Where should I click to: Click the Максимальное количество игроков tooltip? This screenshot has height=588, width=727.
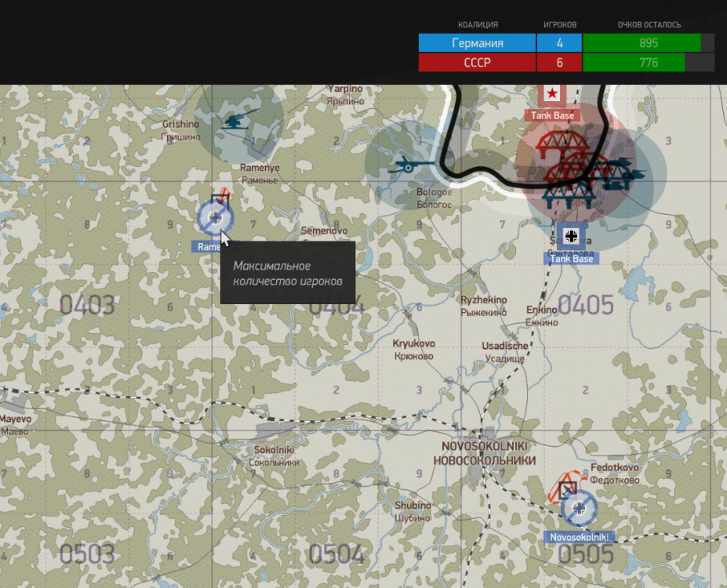click(288, 273)
